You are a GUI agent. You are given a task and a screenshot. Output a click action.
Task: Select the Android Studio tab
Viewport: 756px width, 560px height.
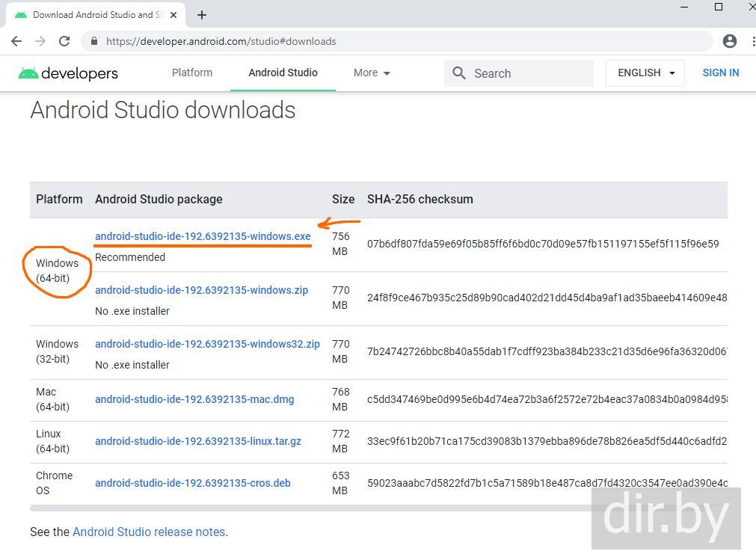point(283,73)
